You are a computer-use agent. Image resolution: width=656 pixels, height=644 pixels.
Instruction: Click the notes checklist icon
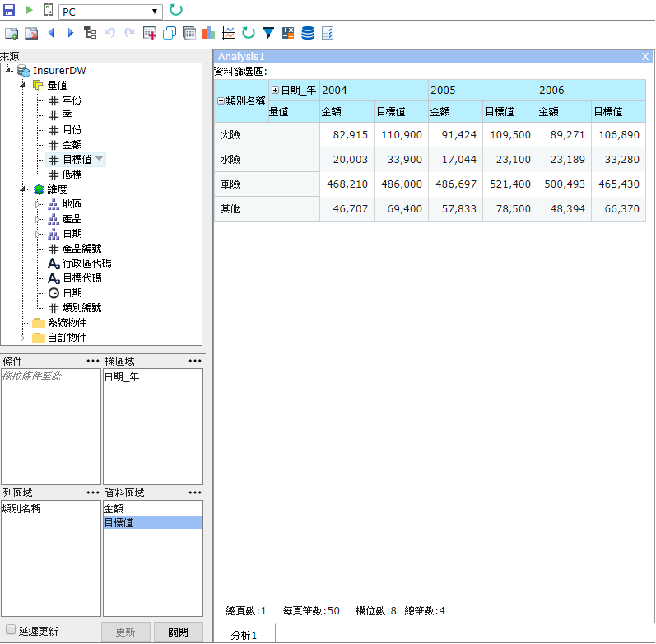click(x=328, y=33)
